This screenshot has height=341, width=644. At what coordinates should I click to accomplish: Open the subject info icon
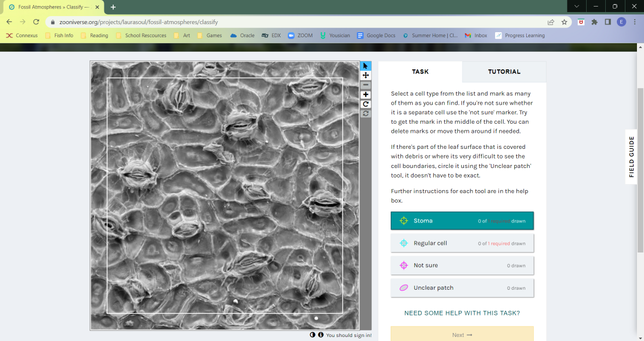320,335
